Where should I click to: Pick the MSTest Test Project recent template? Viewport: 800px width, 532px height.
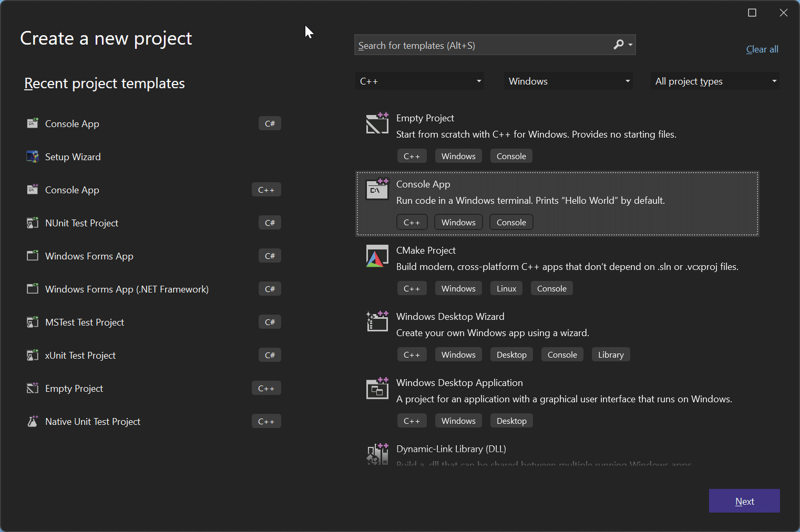coord(85,322)
